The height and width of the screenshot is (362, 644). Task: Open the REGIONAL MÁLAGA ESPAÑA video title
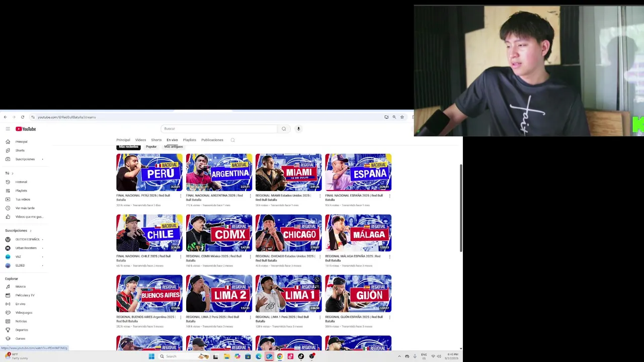point(353,258)
